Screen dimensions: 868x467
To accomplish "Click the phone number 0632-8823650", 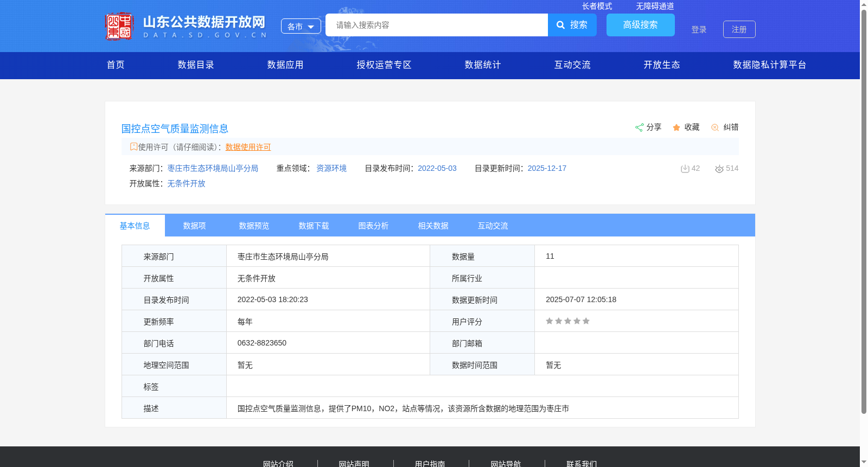I will [x=262, y=343].
